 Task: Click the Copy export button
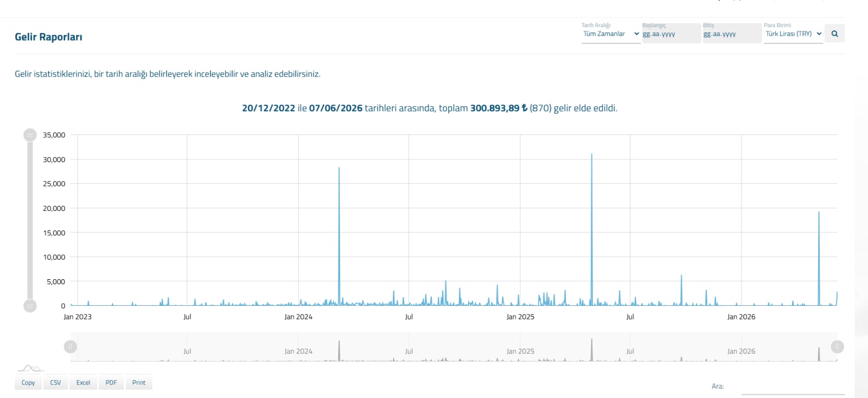pyautogui.click(x=28, y=382)
